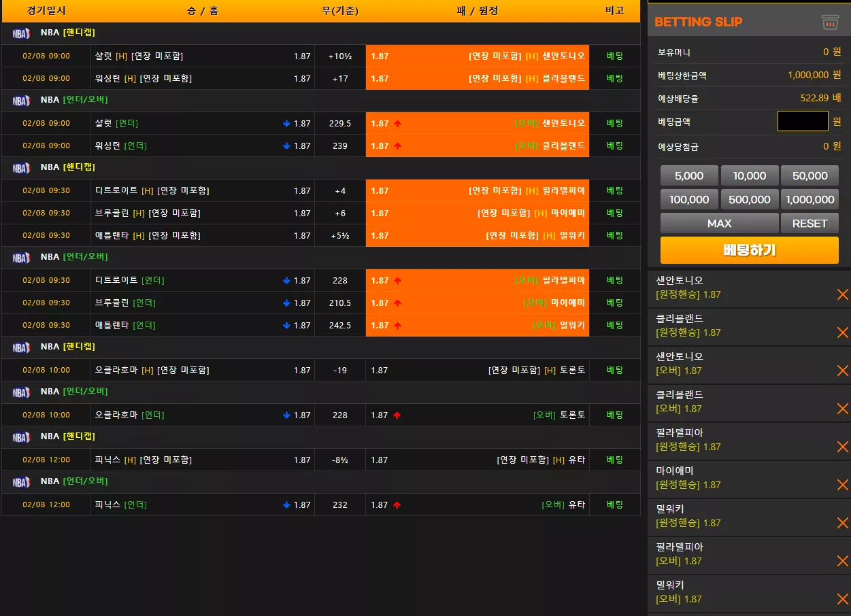Submit the slip with 베팅하기

click(749, 250)
